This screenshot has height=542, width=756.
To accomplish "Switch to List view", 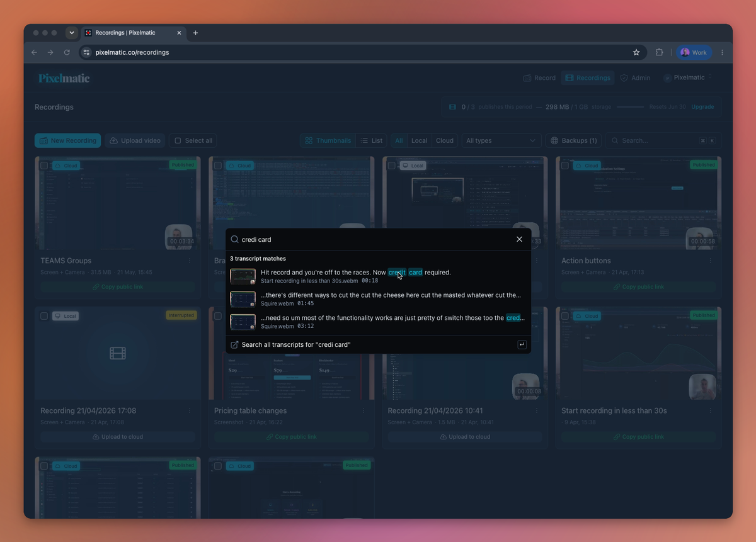I will click(x=372, y=140).
